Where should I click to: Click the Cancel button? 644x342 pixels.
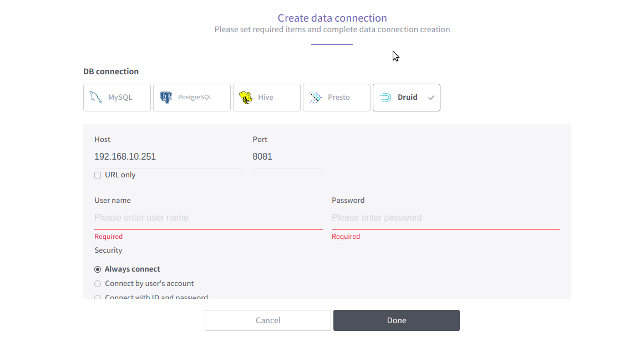point(267,320)
